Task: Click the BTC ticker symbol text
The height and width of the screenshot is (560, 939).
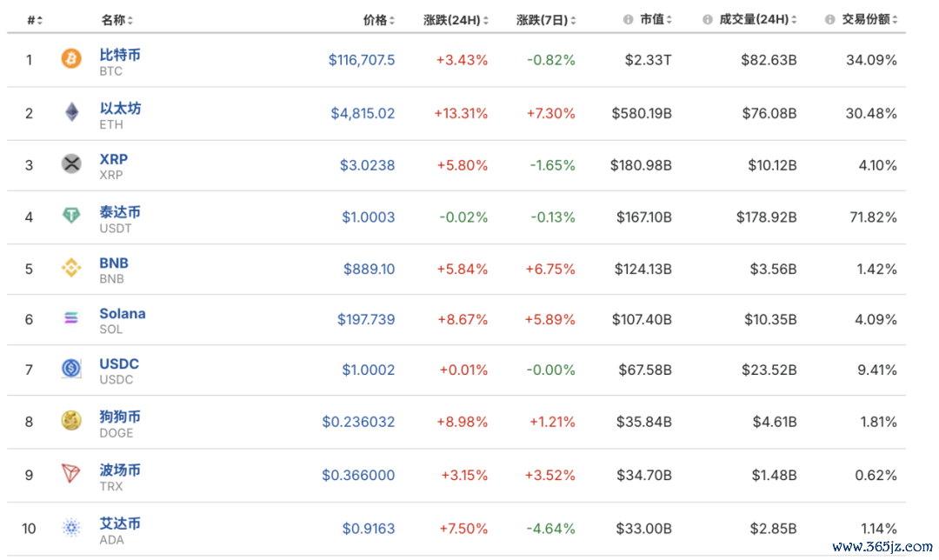Action: (110, 71)
